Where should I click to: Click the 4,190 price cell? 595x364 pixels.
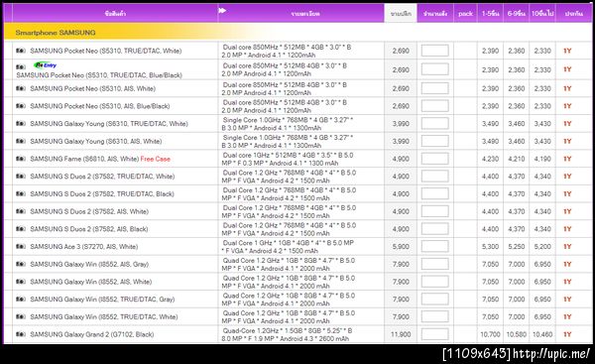542,159
